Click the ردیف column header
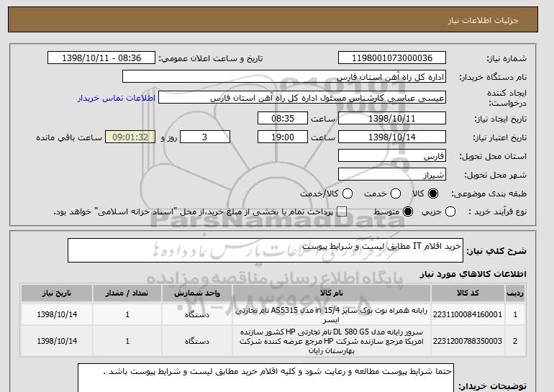 (515, 293)
